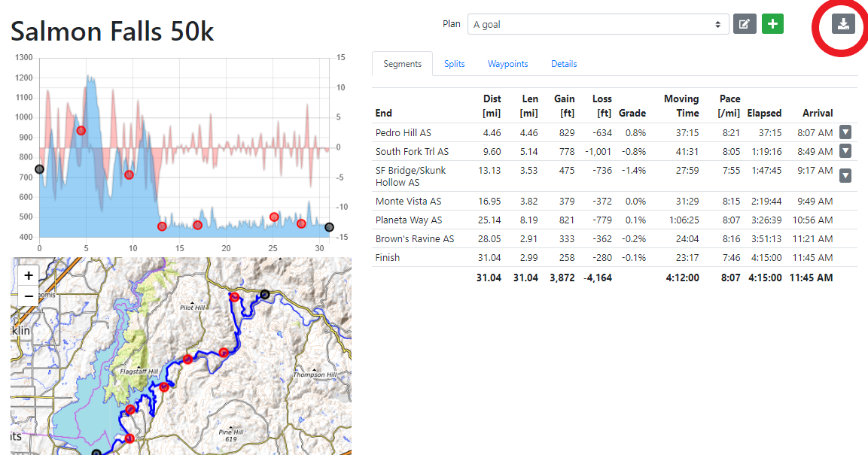The image size is (868, 455).
Task: Click the download plan icon in the red circle
Action: 842,24
